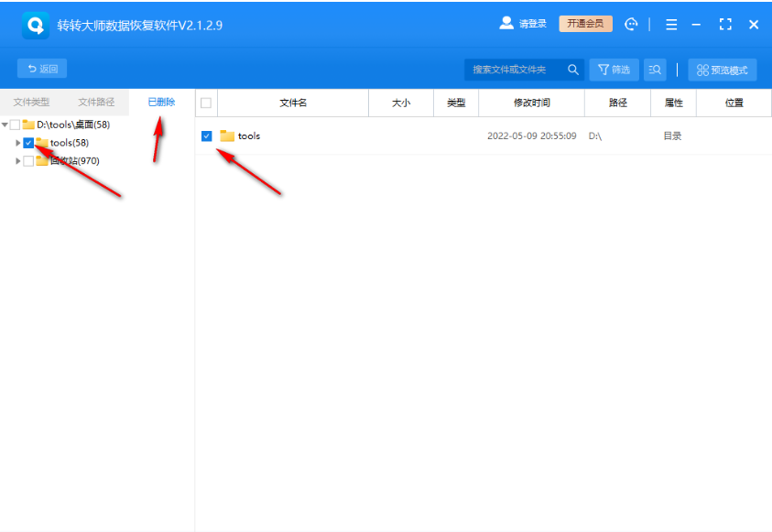The height and width of the screenshot is (532, 772).
Task: Click the 2022-05-09 20:55:09 modified time cell
Action: (532, 136)
